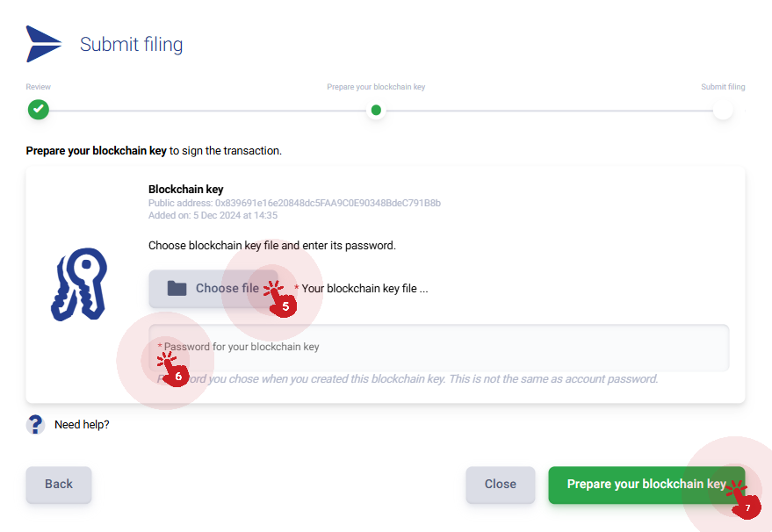Click the Submit filing step label

click(723, 87)
